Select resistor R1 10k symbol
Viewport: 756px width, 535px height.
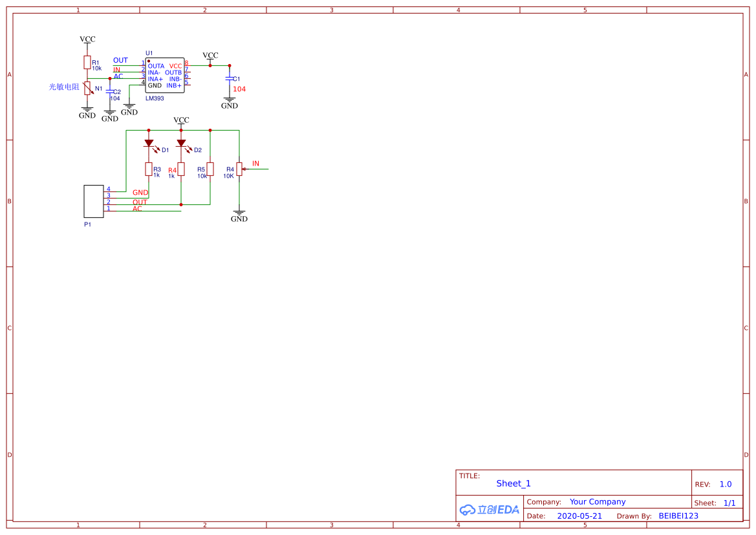(x=87, y=62)
